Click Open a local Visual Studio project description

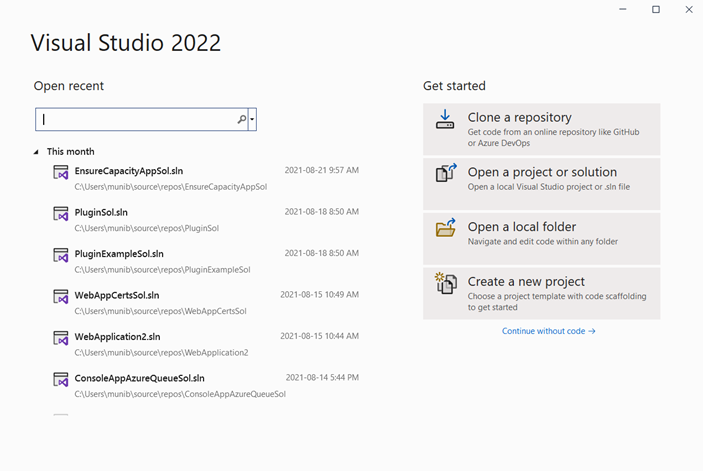pos(549,187)
